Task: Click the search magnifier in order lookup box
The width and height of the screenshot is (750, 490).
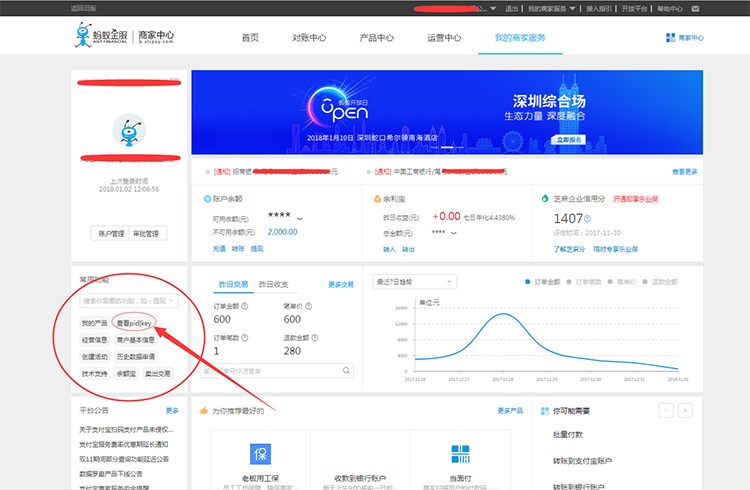Action: point(346,370)
